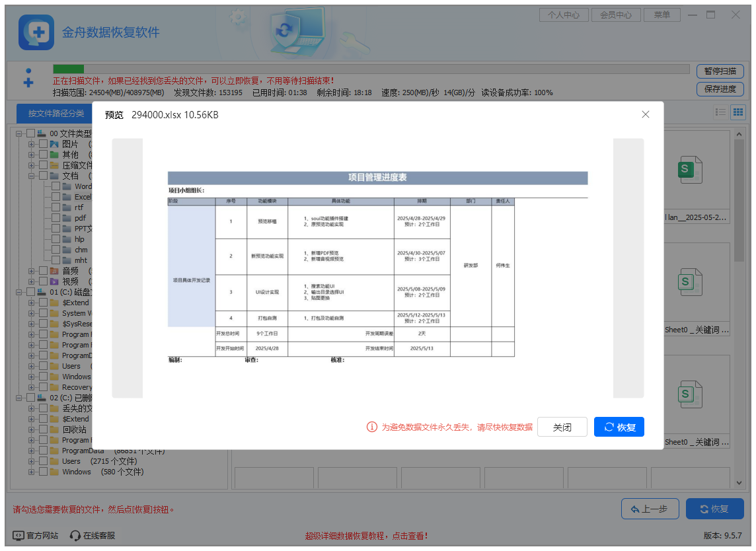Select the 按文件路径分类 tab
The image size is (756, 551).
[56, 113]
